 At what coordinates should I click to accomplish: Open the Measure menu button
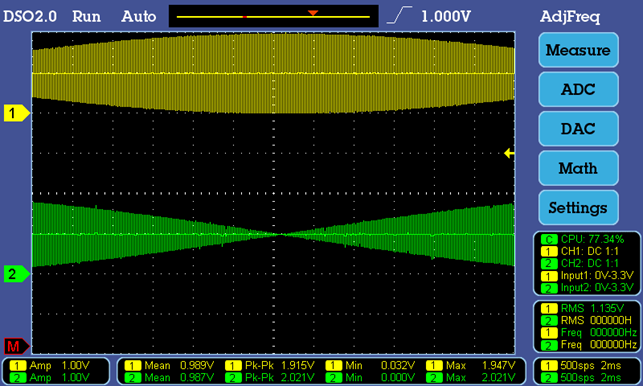point(578,50)
